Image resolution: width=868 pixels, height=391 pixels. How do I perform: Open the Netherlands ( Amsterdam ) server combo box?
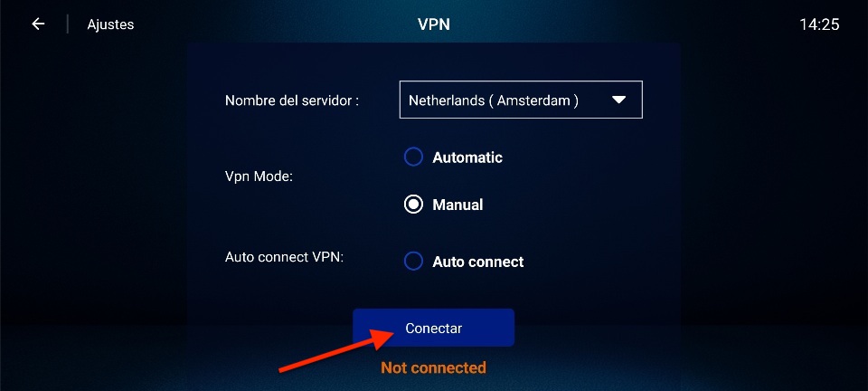click(521, 100)
